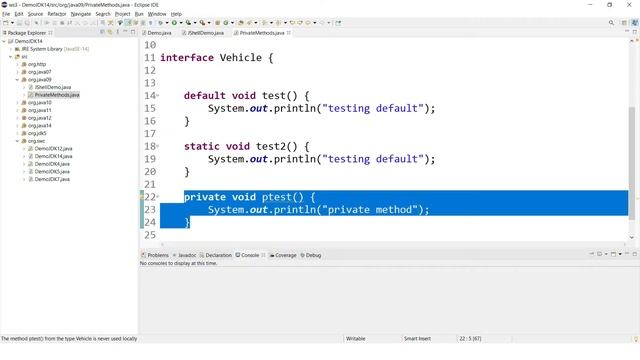Close the PrivateMethods.java editor tab
The image size is (640, 360).
coord(289,33)
